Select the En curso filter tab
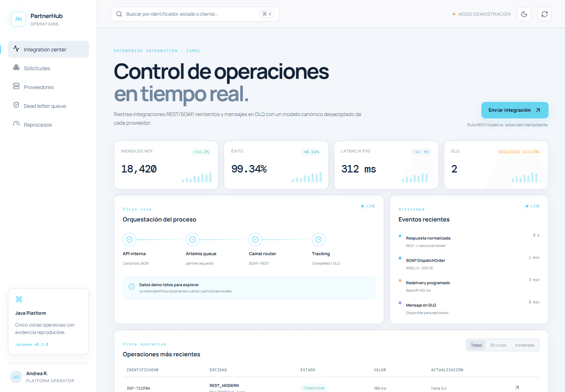 pyautogui.click(x=498, y=345)
